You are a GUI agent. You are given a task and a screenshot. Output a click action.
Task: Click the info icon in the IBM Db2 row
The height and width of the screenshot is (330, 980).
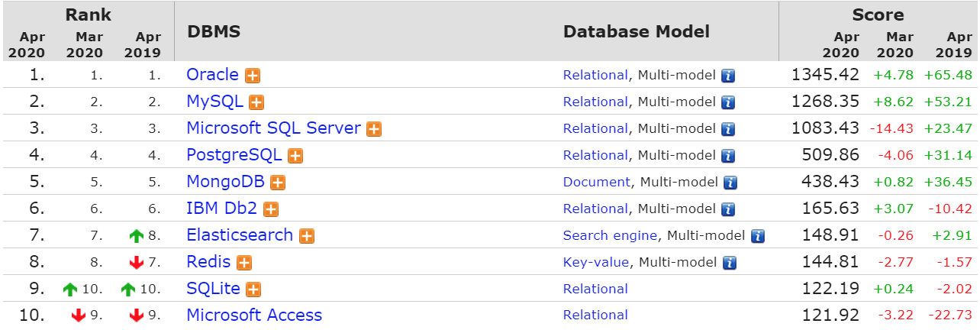pyautogui.click(x=728, y=209)
